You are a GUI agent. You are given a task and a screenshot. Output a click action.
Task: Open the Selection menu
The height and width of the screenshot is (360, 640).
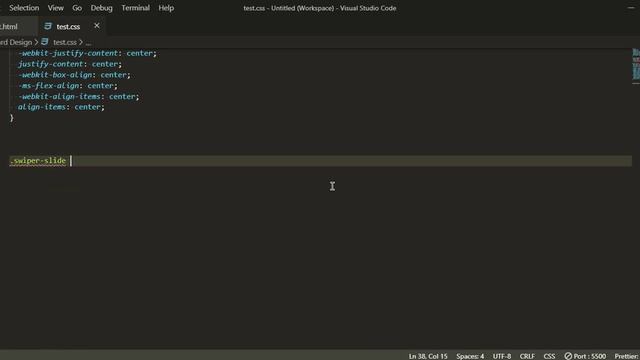point(24,8)
